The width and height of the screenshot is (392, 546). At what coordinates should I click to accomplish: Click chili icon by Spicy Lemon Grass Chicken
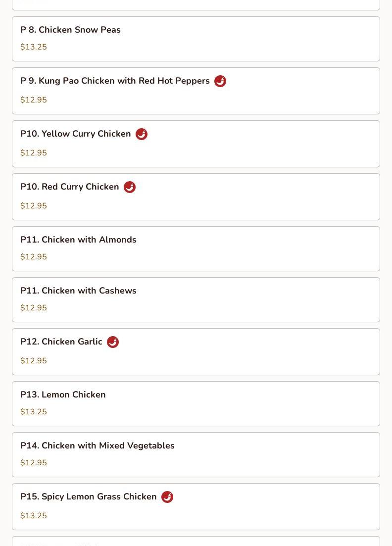(x=167, y=497)
